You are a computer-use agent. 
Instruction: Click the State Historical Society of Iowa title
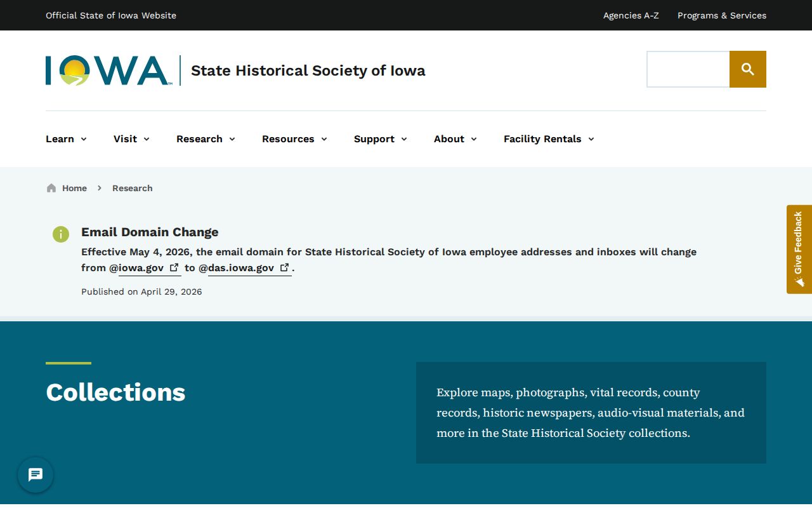(x=308, y=70)
